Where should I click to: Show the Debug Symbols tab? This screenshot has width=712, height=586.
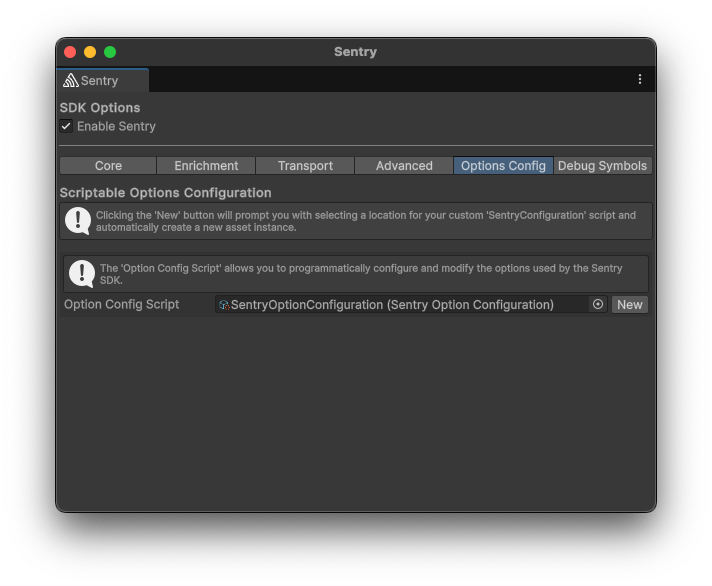[x=602, y=166]
